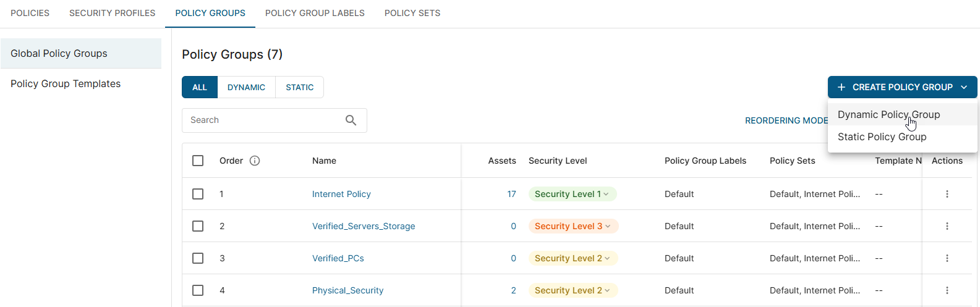Open actions menu for Physical_Security row
Screen dimensions: 980x307
947,290
